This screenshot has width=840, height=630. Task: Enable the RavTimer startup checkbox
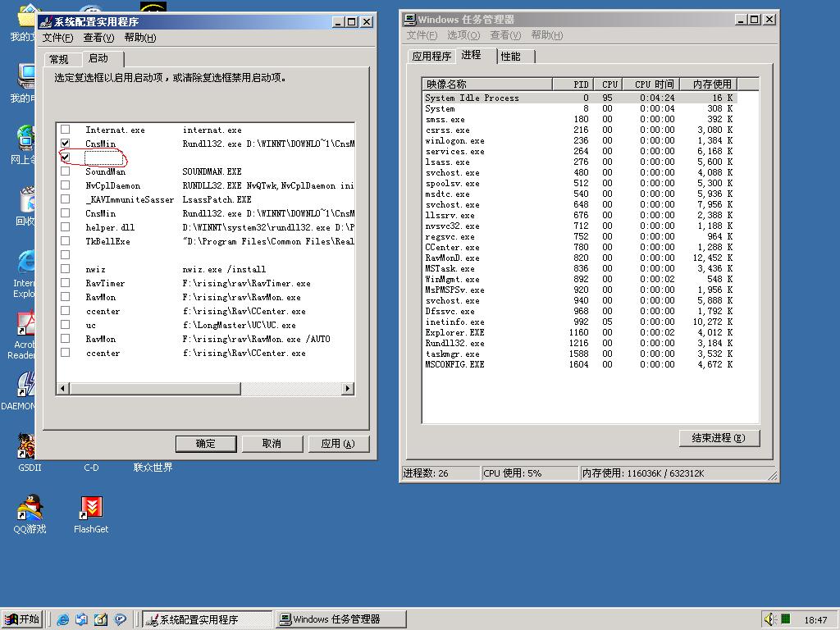click(66, 282)
